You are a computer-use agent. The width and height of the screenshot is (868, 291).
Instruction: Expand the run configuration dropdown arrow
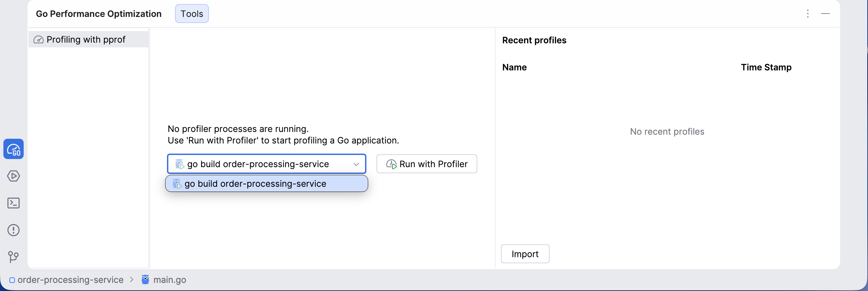click(356, 164)
